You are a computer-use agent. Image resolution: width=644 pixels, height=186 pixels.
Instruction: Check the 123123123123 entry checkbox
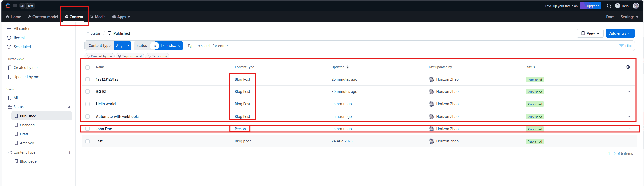coord(87,79)
